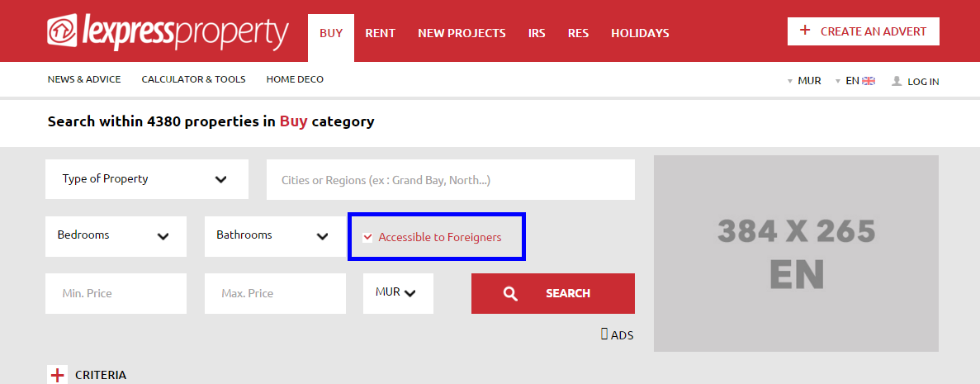Open the Bathrooms dropdown
980x384 pixels.
point(275,236)
